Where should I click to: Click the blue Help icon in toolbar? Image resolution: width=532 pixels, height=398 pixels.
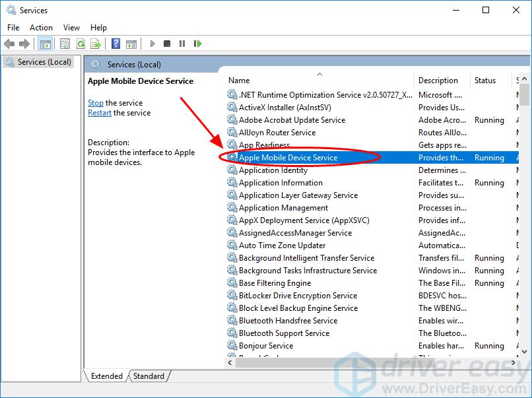(x=116, y=44)
